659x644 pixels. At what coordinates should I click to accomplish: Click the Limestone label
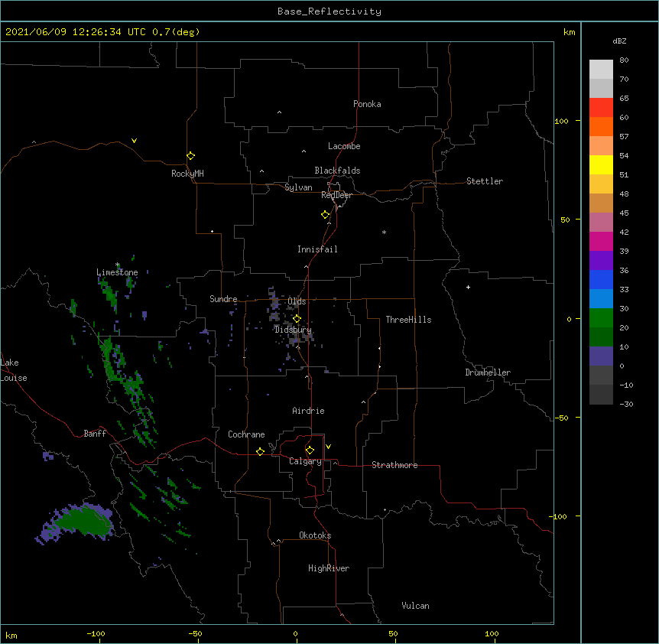pyautogui.click(x=117, y=272)
